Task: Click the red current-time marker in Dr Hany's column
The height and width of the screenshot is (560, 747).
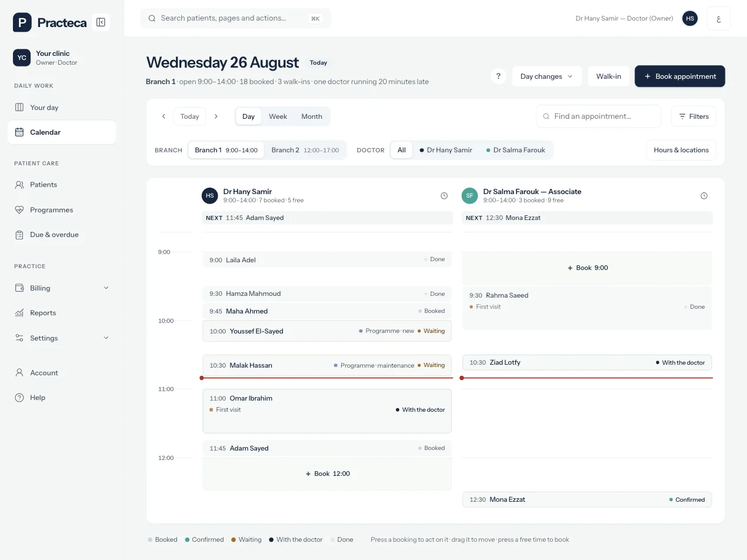Action: click(202, 378)
